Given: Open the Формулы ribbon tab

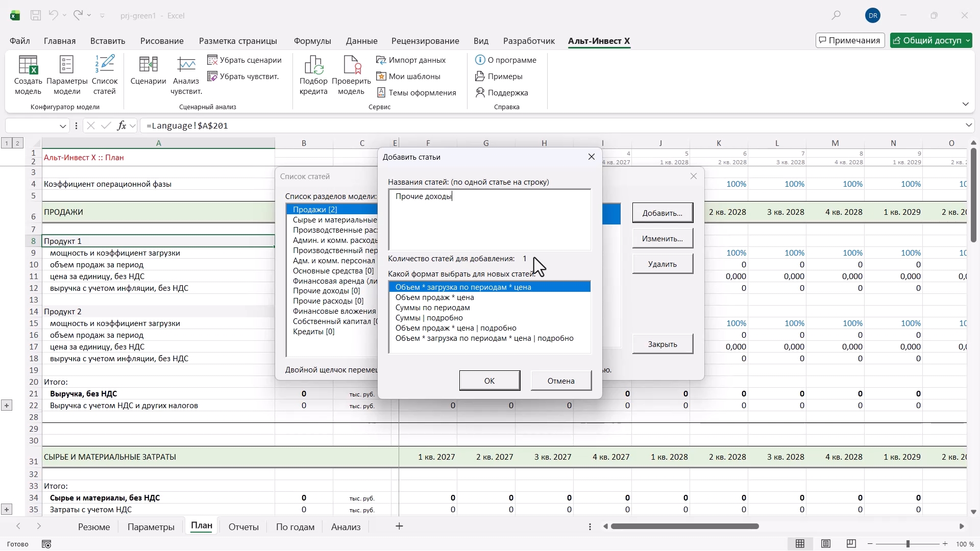Looking at the screenshot, I should 312,41.
